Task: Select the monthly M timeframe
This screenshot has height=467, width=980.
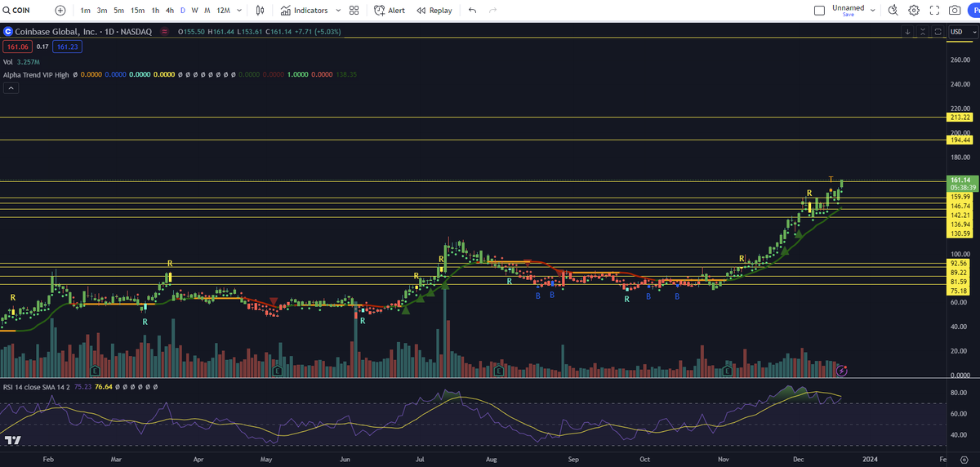Action: pyautogui.click(x=207, y=11)
